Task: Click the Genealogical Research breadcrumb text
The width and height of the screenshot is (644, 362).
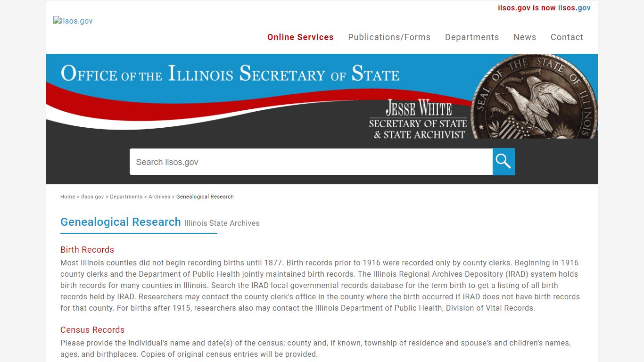Action: point(205,197)
